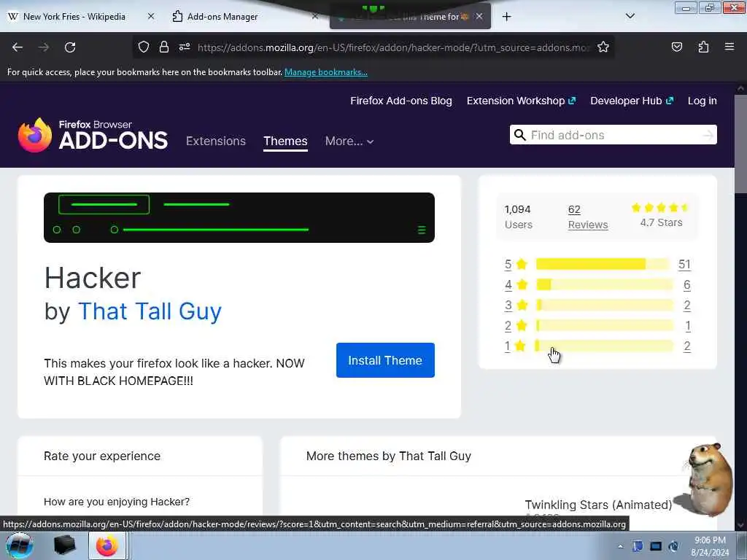Click the 6 four-star review count
The image size is (747, 560).
pyautogui.click(x=686, y=285)
